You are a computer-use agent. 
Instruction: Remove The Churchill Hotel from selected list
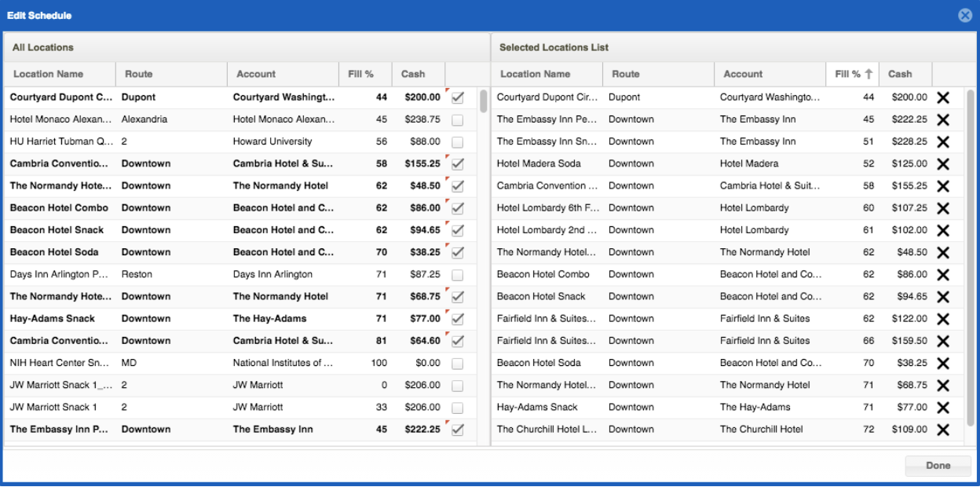click(943, 429)
